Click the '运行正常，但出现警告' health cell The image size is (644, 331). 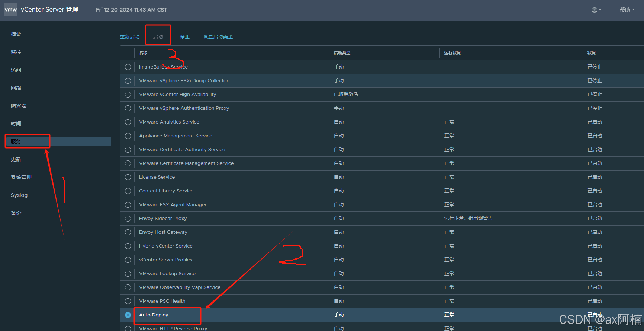tap(468, 219)
